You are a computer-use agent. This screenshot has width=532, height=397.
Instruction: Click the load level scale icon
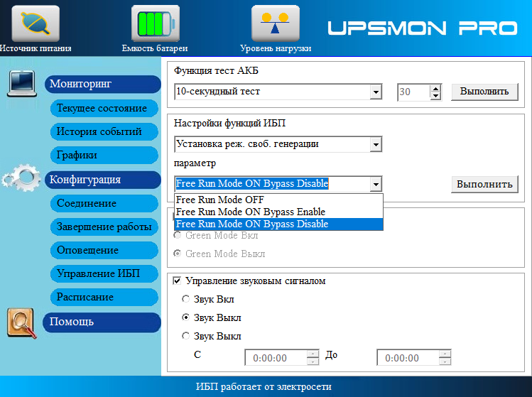pyautogui.click(x=275, y=23)
